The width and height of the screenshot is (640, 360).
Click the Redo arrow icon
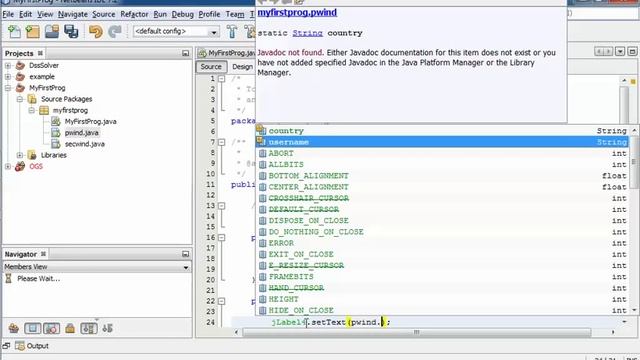coord(115,31)
